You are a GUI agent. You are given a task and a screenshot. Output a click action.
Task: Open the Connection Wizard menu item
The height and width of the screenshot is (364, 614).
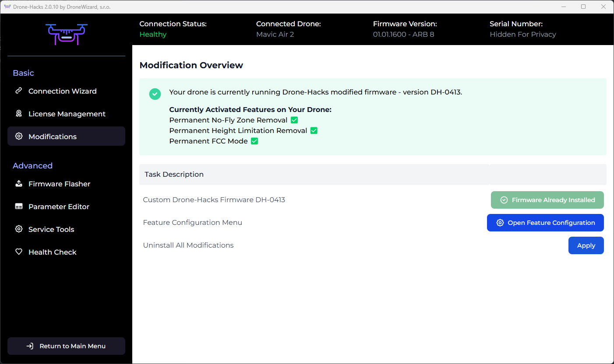coord(62,91)
